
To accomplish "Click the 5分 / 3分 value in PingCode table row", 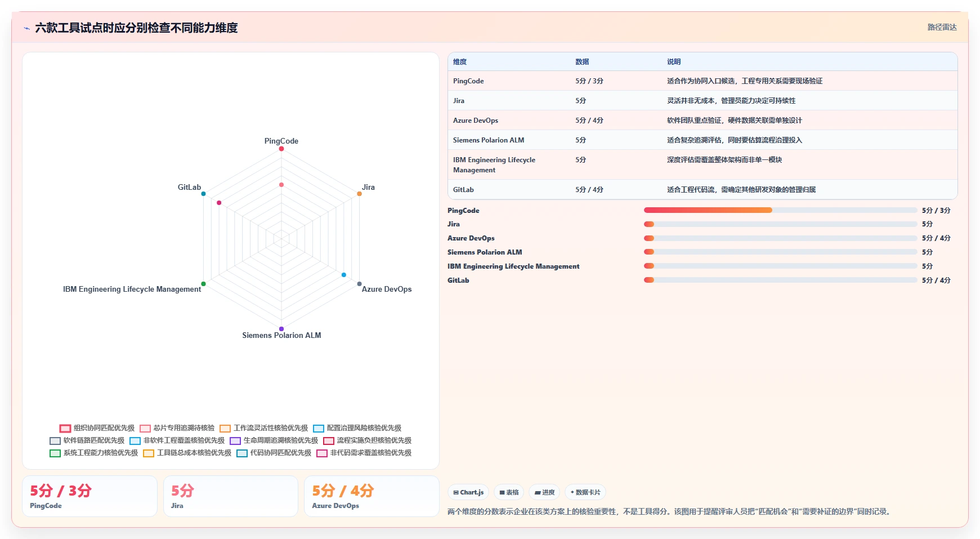I will tap(589, 81).
